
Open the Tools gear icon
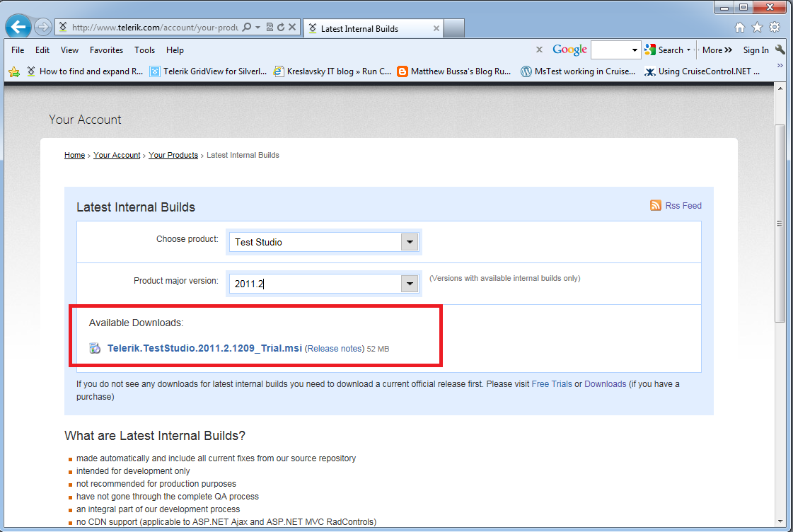[x=775, y=28]
